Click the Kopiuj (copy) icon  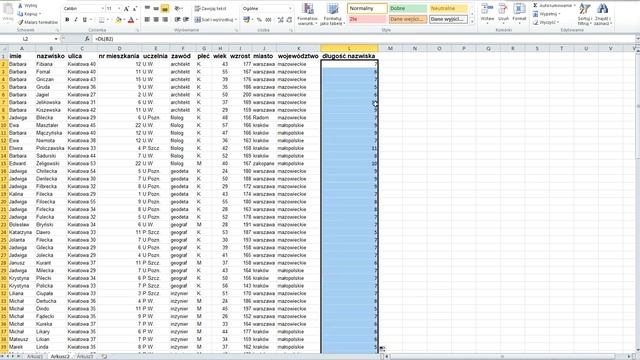(20, 14)
